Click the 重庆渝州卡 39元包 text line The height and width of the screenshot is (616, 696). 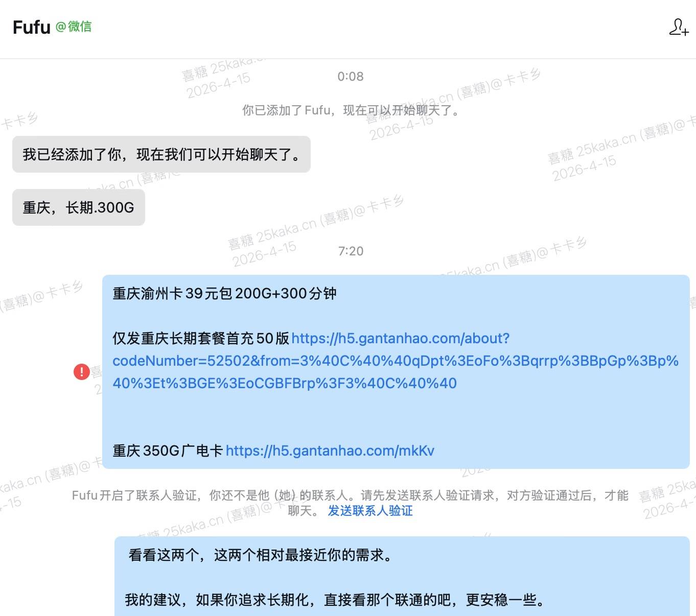tap(224, 294)
